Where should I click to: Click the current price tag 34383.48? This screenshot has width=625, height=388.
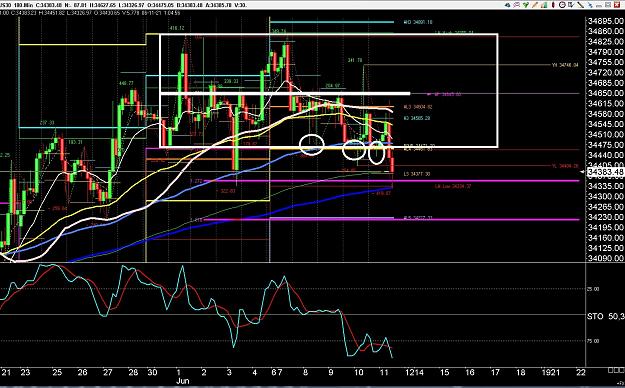point(605,171)
